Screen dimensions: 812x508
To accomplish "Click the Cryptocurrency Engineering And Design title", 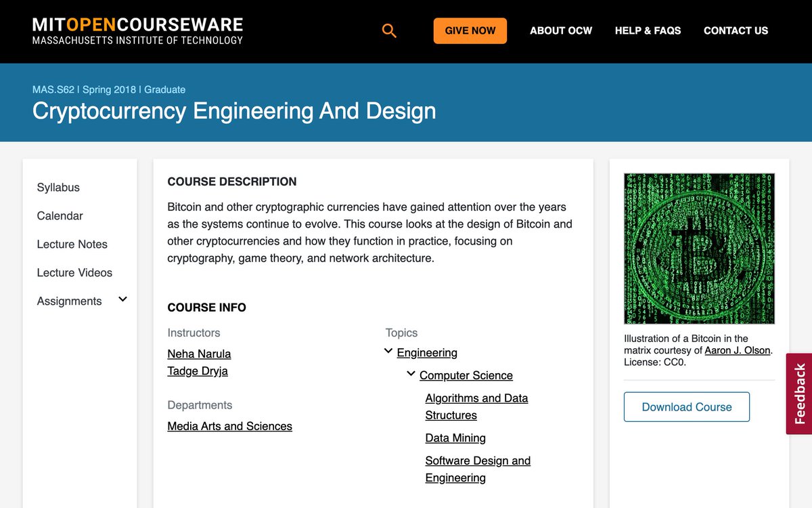I will pos(234,111).
